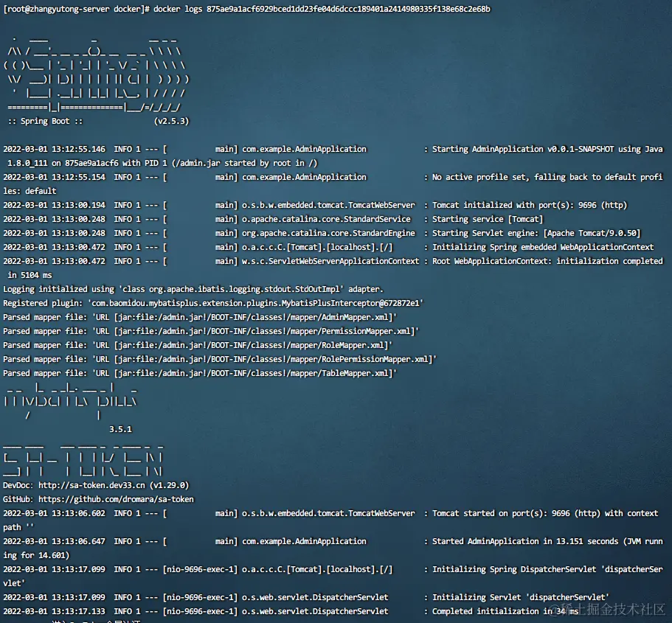Screen dimensions: 672x623
Task: Click the TableMapper.xml parsed mapper line
Action: point(200,373)
